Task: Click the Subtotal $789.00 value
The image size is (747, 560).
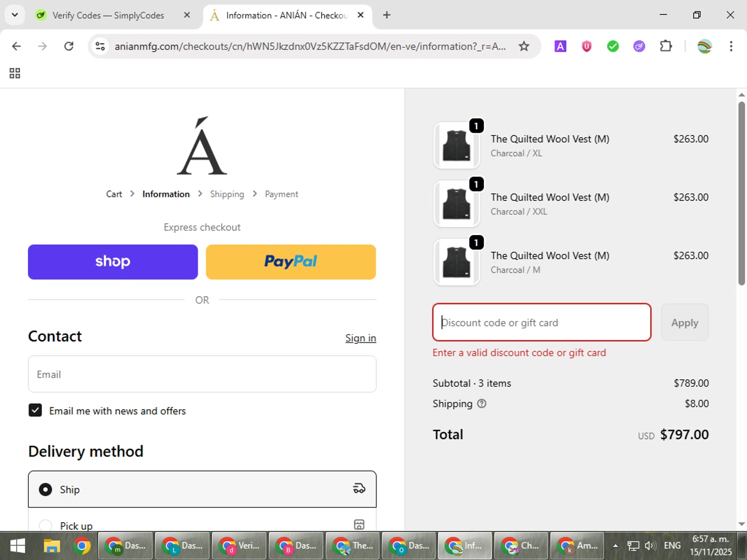Action: (691, 383)
